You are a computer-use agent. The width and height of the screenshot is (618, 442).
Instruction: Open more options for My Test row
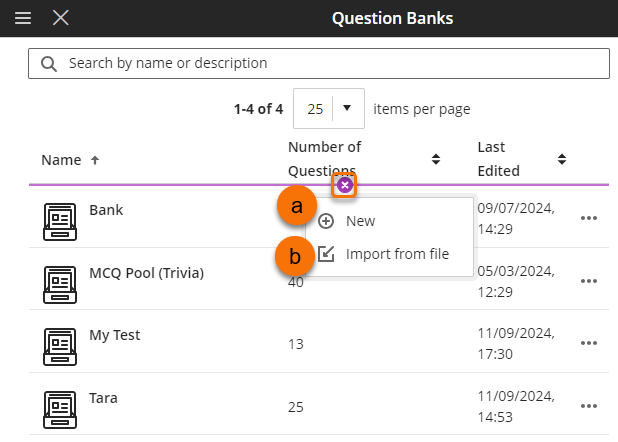tap(588, 344)
